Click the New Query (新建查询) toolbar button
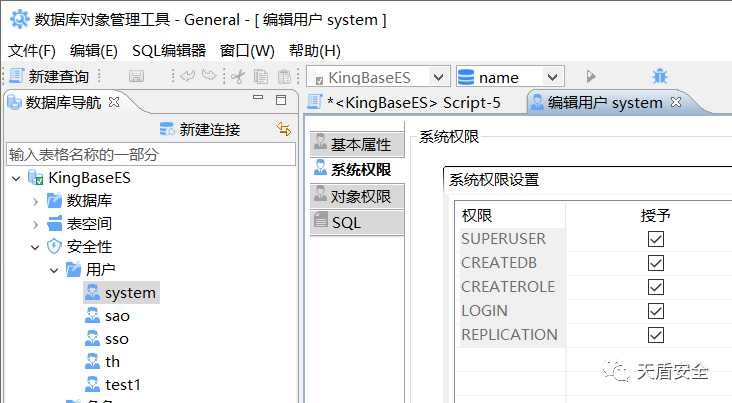This screenshot has height=403, width=732. coord(52,77)
